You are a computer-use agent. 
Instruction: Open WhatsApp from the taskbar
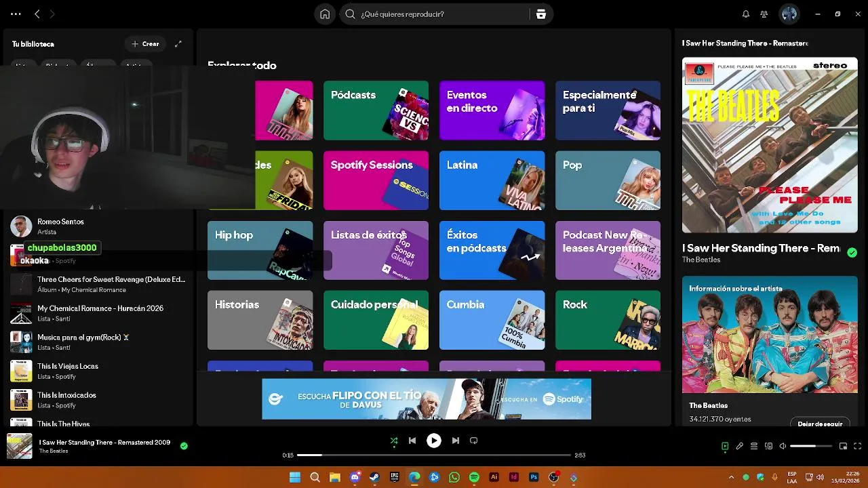click(x=454, y=477)
